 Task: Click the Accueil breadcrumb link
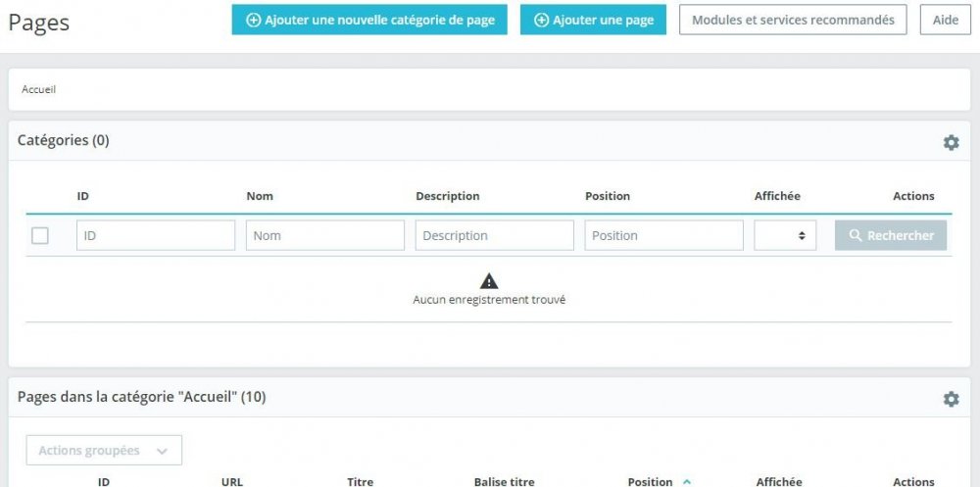(x=39, y=89)
